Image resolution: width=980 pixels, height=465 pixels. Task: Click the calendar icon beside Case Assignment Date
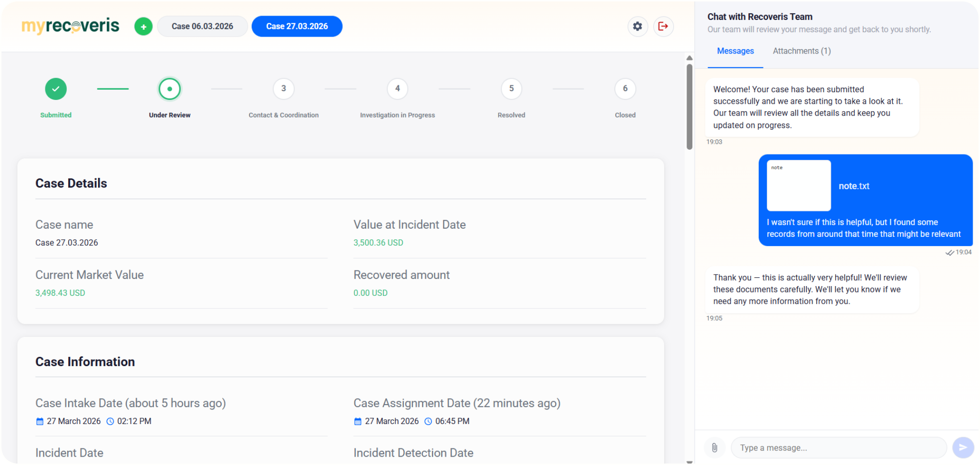[x=358, y=422]
